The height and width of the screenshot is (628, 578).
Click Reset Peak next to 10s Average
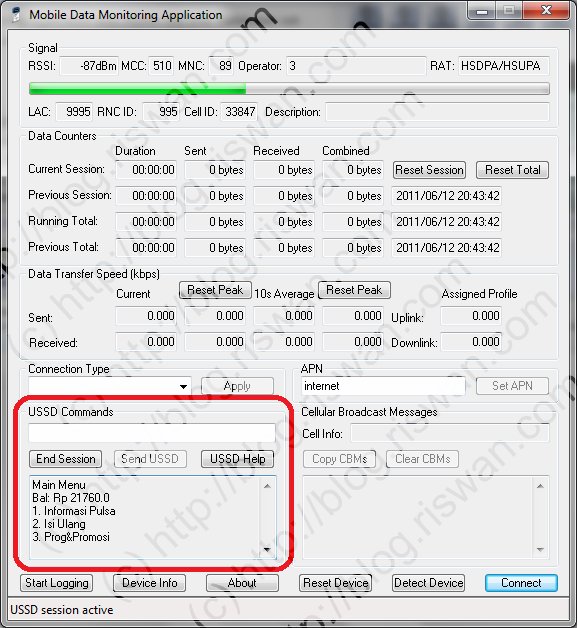tap(354, 290)
